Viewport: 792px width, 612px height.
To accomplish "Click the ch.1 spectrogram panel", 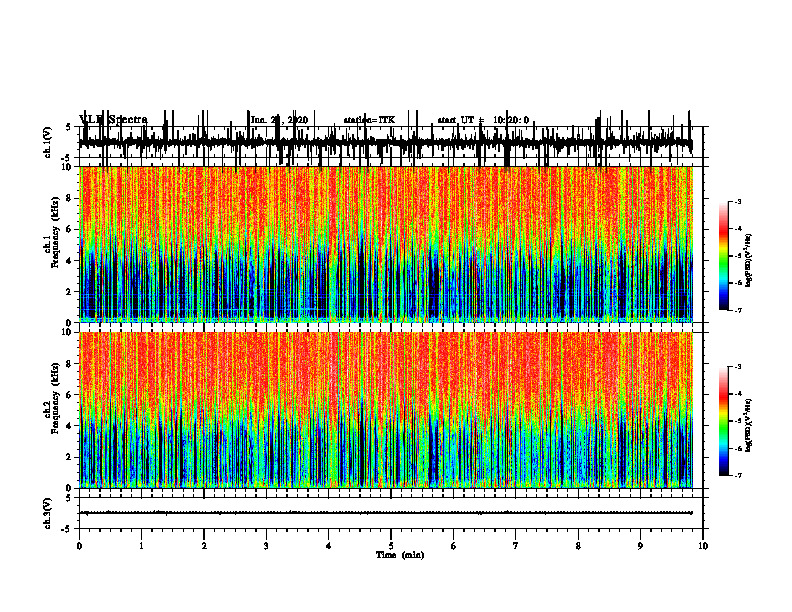I will coord(385,244).
